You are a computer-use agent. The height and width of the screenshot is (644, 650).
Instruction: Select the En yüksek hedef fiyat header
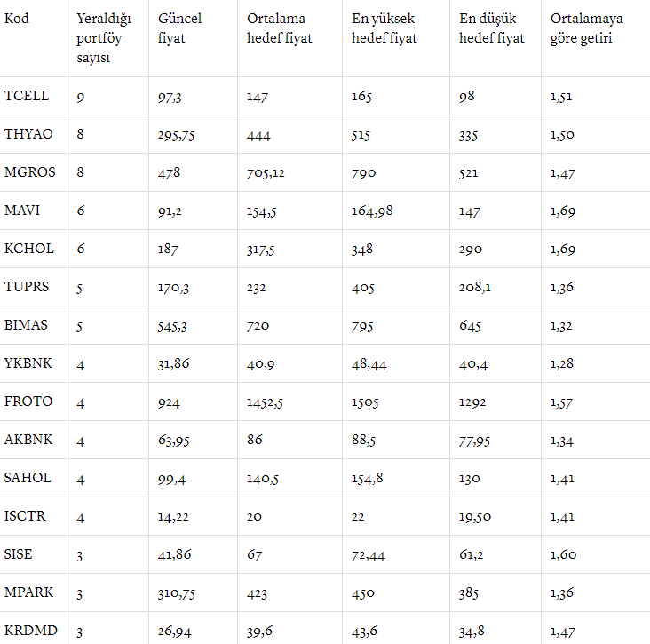(x=384, y=28)
